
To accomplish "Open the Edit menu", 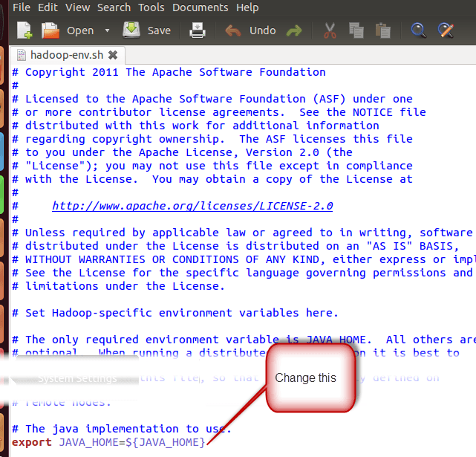I will point(48,7).
